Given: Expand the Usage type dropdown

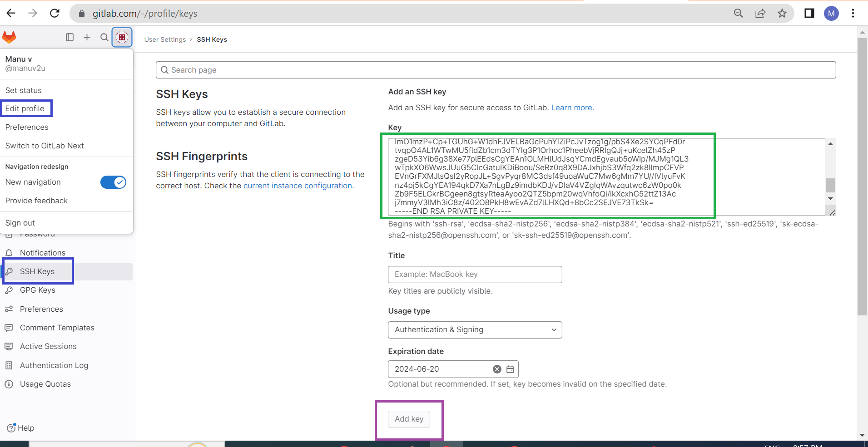Looking at the screenshot, I should [475, 330].
